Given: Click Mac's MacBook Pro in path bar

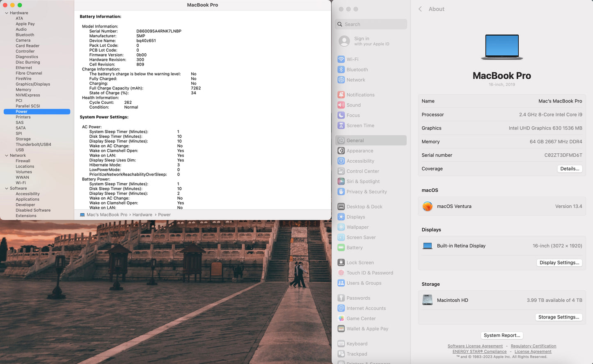Looking at the screenshot, I should (107, 215).
